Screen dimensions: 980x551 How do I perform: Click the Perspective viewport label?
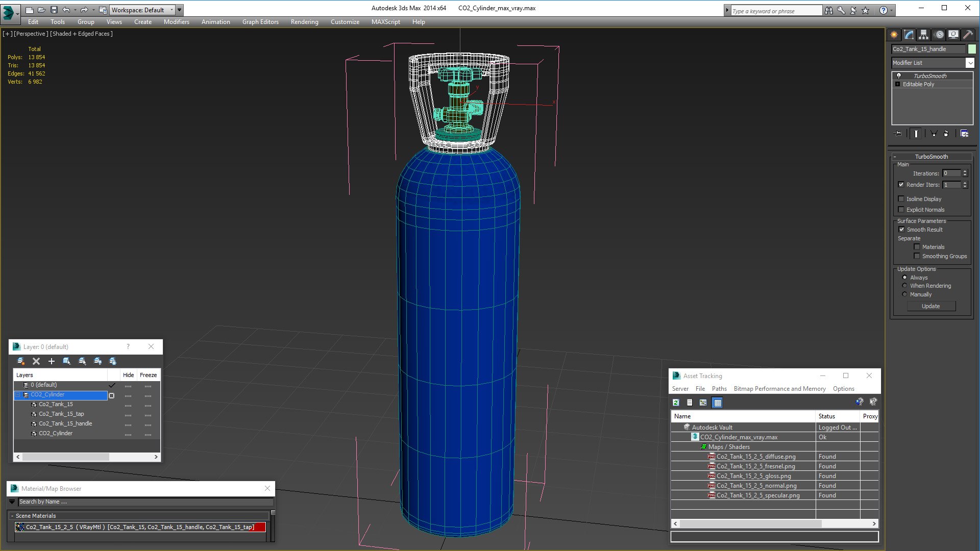31,34
